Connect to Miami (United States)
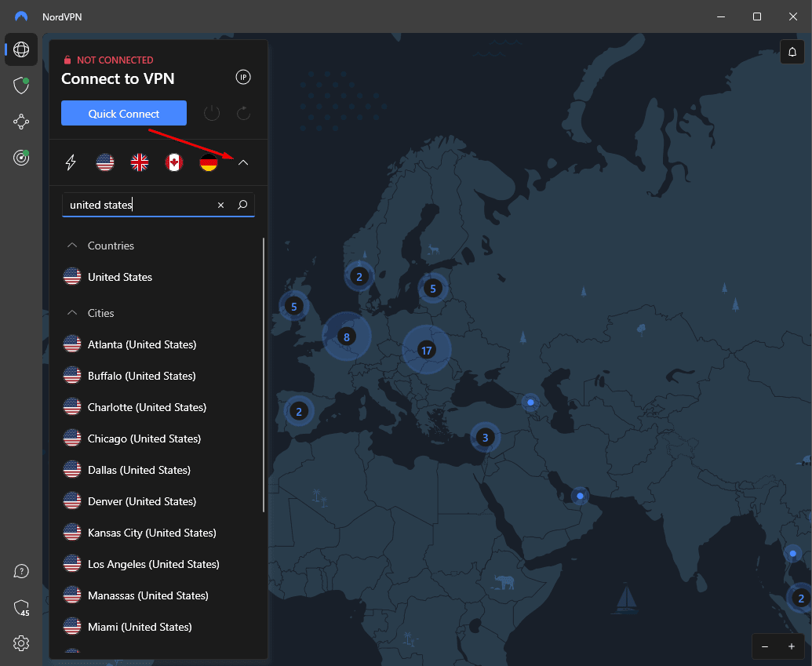Screen dimensions: 812x666 click(158, 627)
